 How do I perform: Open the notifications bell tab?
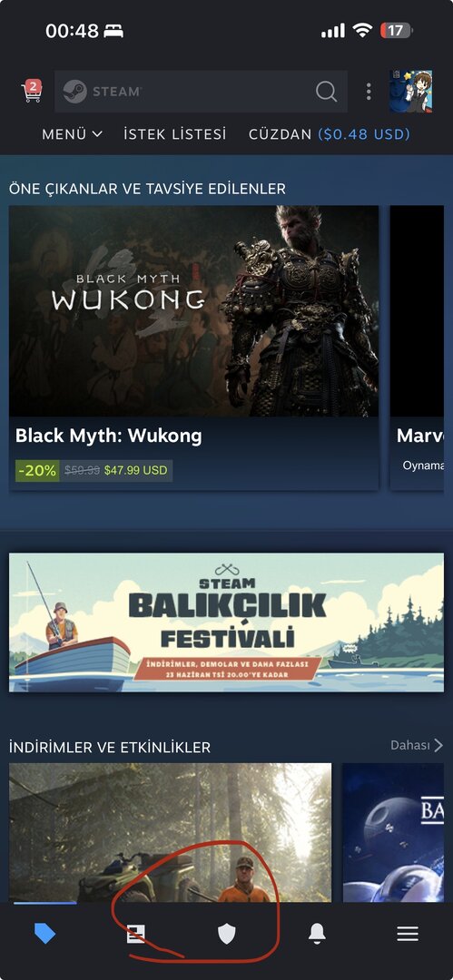[317, 935]
